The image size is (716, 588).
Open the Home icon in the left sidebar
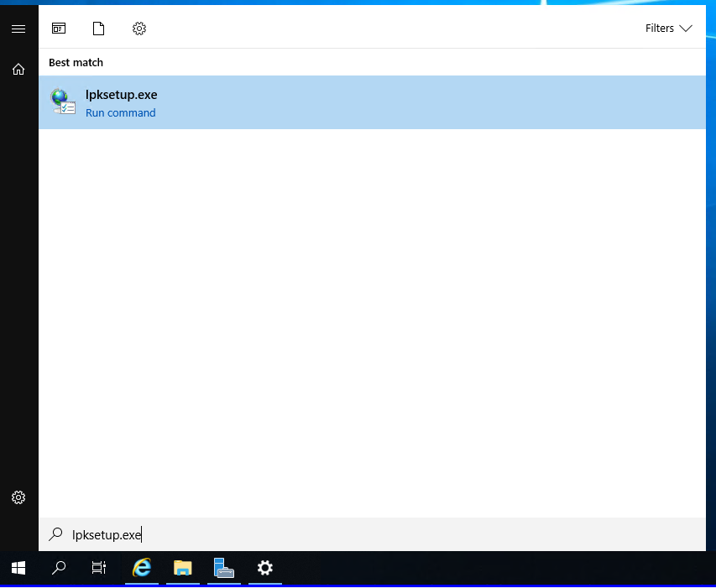pos(18,69)
